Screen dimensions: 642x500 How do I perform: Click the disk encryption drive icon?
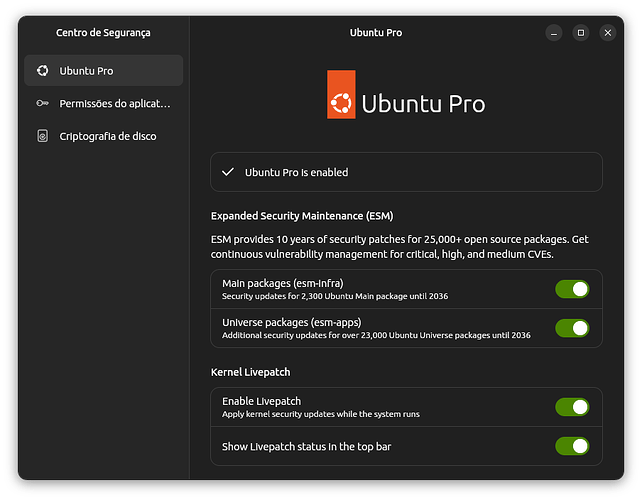click(x=43, y=136)
